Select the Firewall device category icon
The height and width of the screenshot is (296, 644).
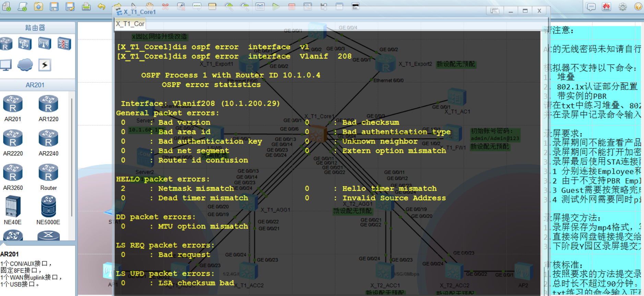(64, 44)
